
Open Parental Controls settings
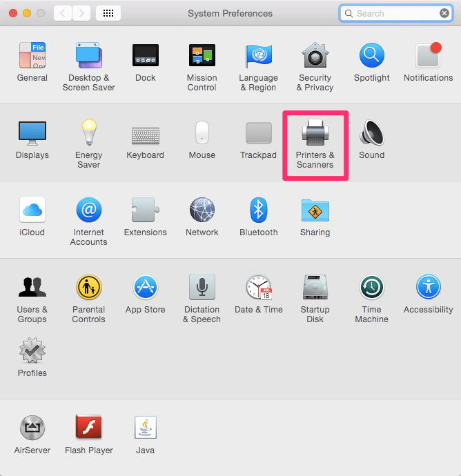pos(88,288)
